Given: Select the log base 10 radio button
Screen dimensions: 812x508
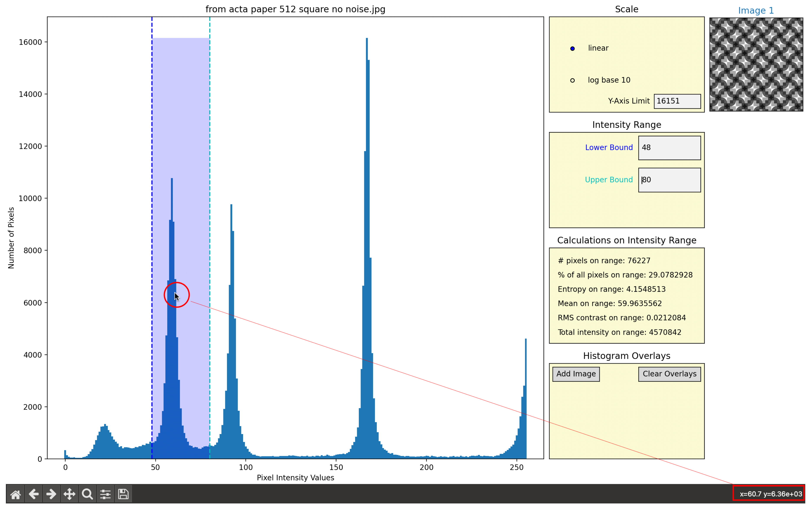Looking at the screenshot, I should [573, 80].
